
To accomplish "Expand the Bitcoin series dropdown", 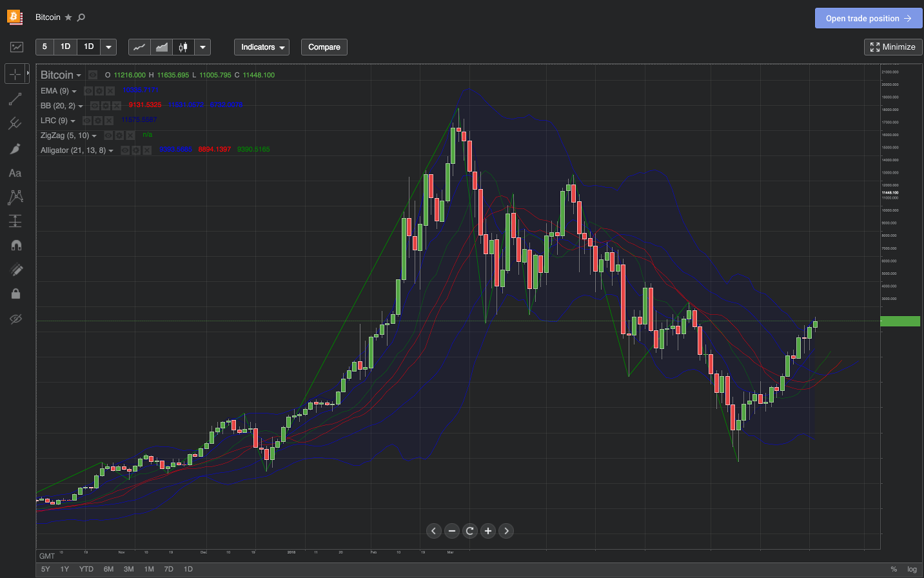I will click(79, 75).
